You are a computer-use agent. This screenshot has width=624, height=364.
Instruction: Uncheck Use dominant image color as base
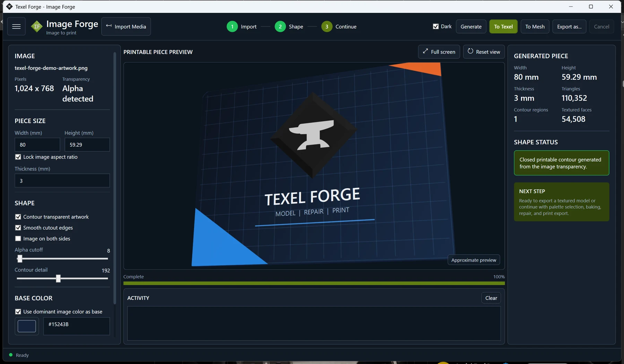click(x=18, y=312)
